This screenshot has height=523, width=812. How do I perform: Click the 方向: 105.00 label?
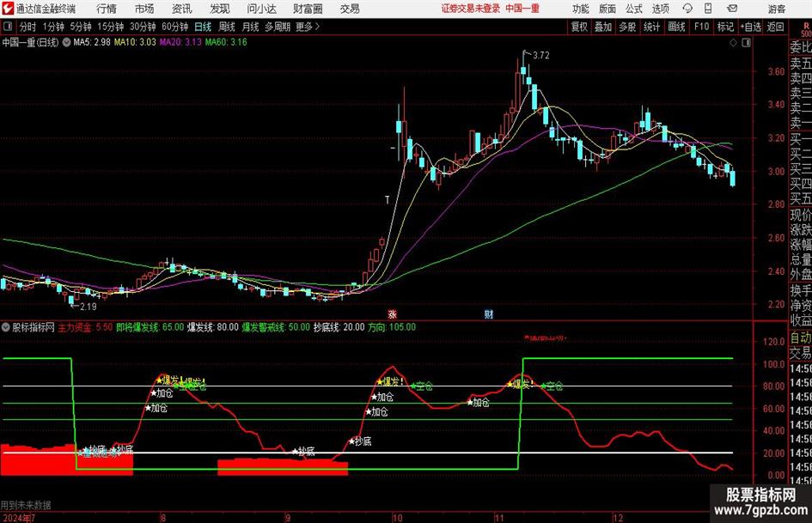(x=392, y=327)
